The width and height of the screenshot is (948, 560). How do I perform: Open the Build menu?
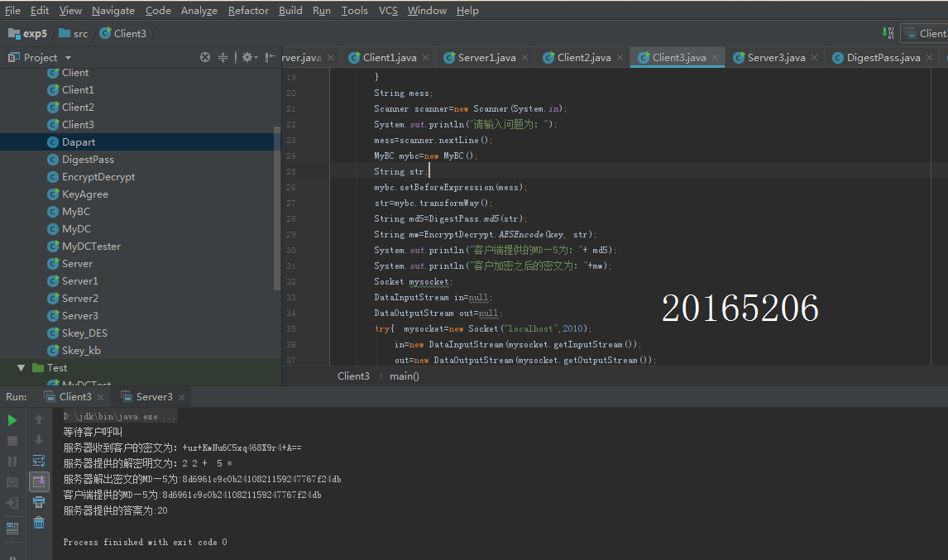[x=290, y=10]
